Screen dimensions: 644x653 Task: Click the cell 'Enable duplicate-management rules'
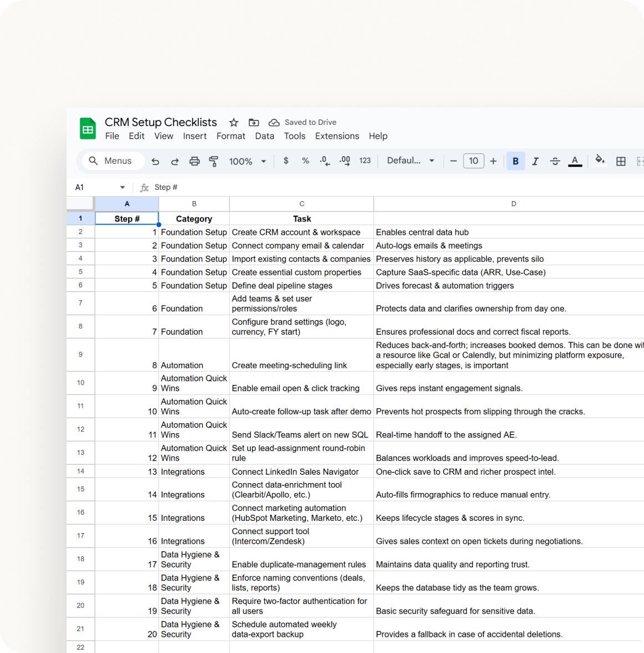(302, 559)
